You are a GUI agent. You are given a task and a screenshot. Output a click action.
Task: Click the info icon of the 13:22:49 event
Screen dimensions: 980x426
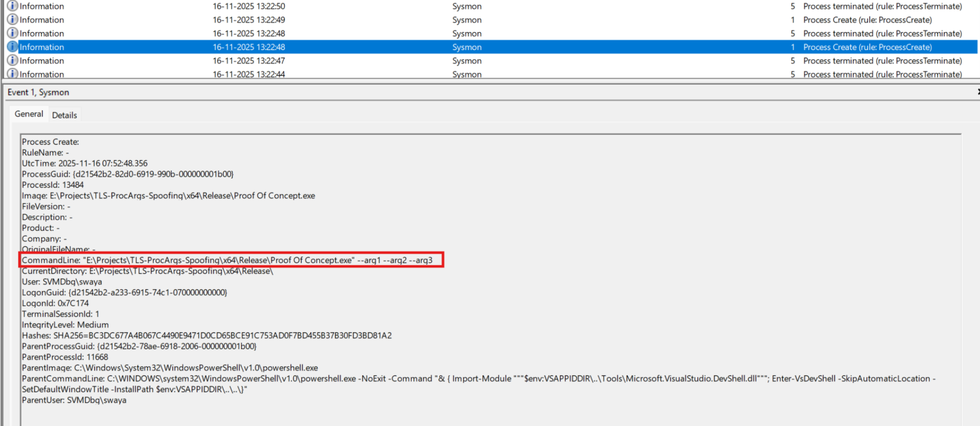pyautogui.click(x=12, y=19)
